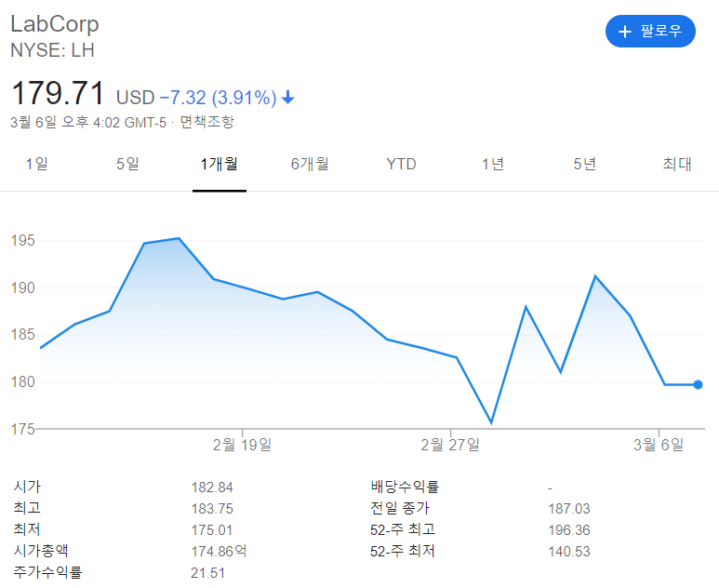Click the 2월 19일 axis label
The width and height of the screenshot is (719, 588).
[242, 445]
